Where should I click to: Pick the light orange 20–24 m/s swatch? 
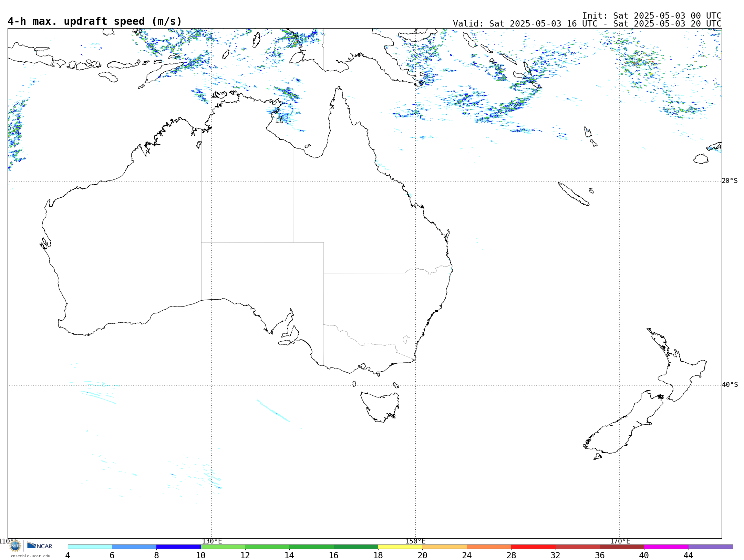(445, 547)
